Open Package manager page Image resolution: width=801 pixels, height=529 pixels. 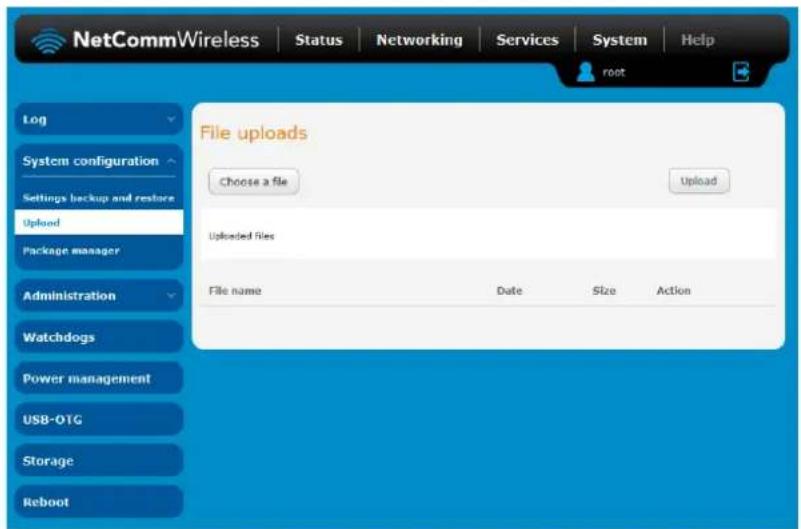(x=71, y=251)
